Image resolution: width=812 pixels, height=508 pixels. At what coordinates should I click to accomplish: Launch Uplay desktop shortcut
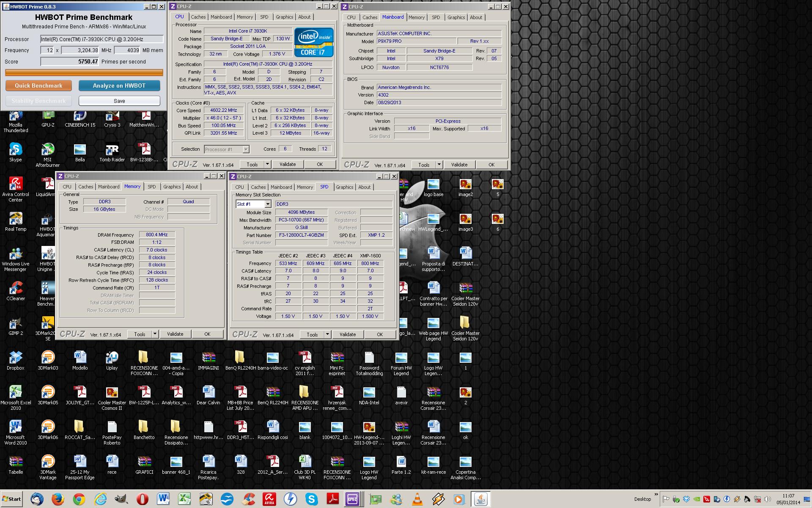click(x=112, y=360)
